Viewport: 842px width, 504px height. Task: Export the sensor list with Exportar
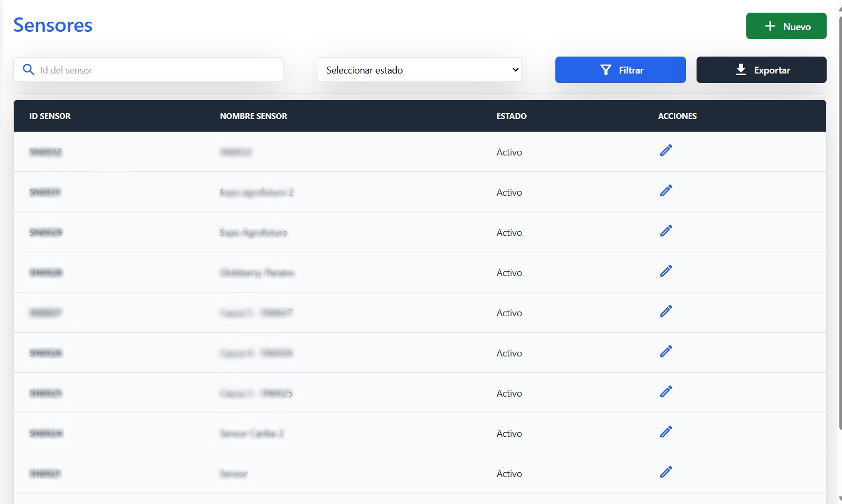(x=761, y=70)
